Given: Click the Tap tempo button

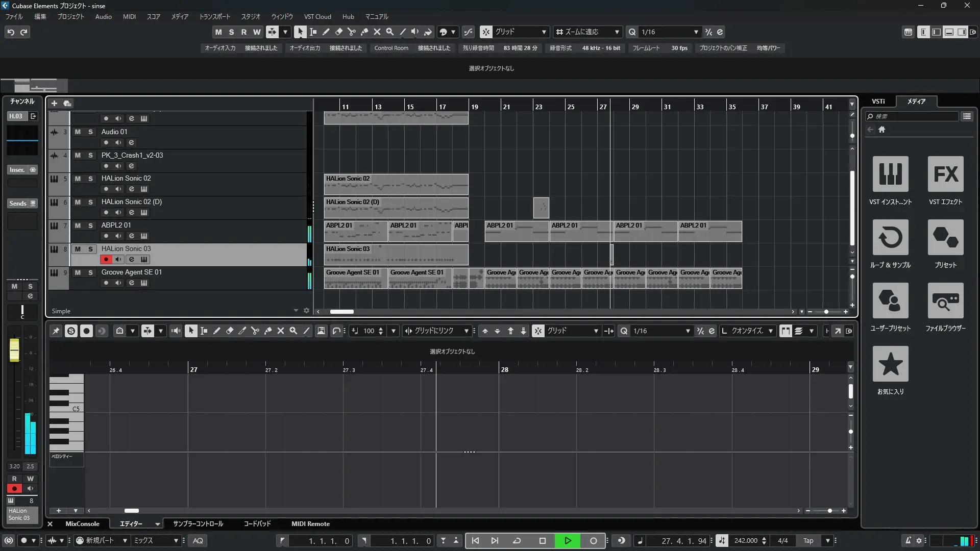Looking at the screenshot, I should tap(808, 541).
